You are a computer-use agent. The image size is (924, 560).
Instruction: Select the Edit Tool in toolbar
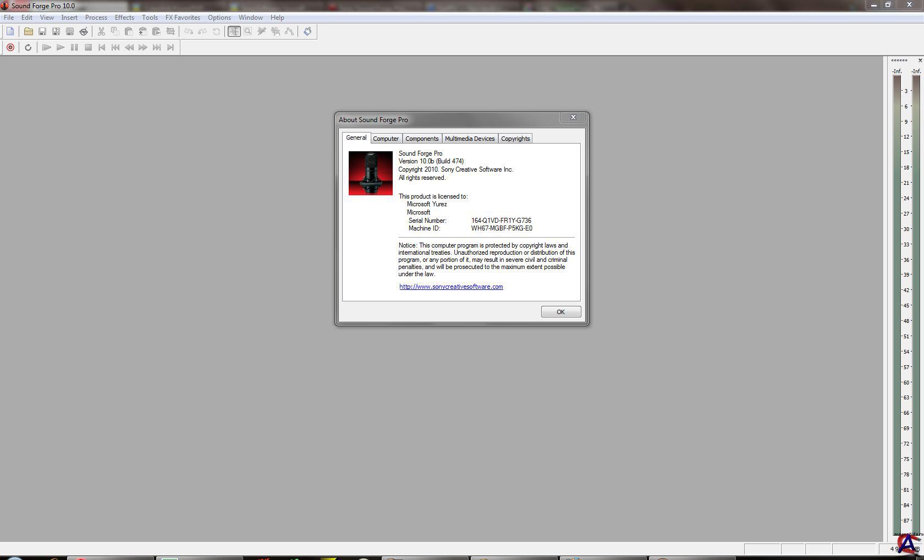click(234, 31)
